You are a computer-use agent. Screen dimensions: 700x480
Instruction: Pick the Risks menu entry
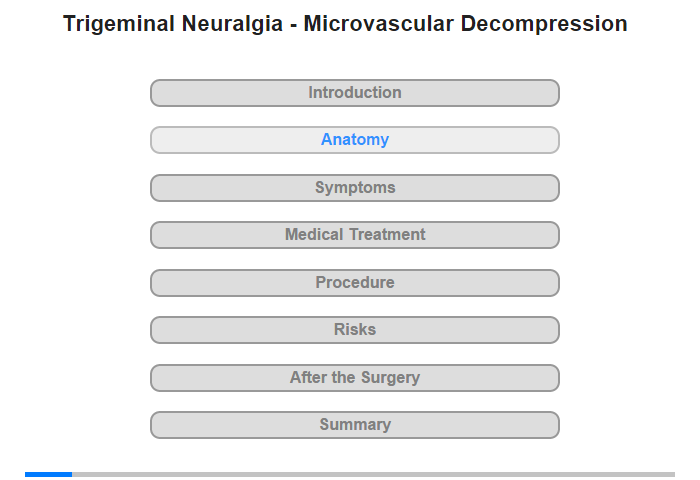[x=355, y=330]
